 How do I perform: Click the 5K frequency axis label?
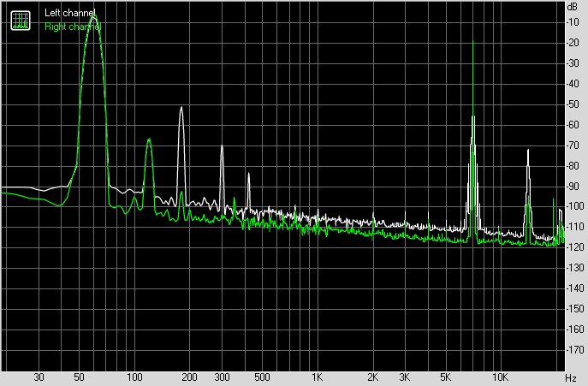click(445, 377)
